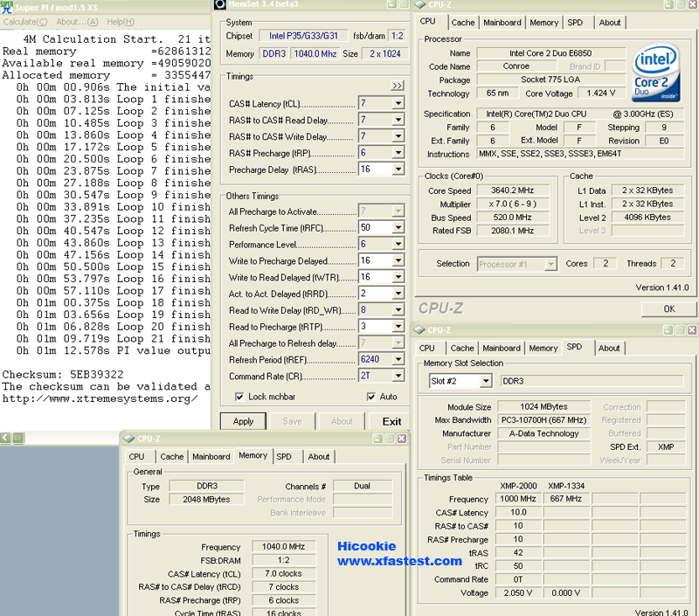The height and width of the screenshot is (616, 699).
Task: Click the 1040.0 Mhz memory speed field
Action: point(315,54)
